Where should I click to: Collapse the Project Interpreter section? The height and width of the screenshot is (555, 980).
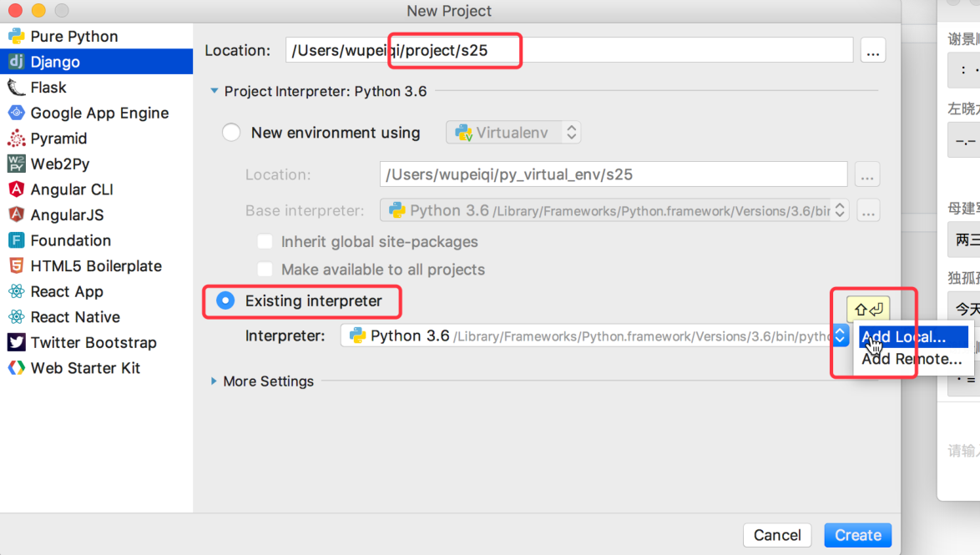pyautogui.click(x=215, y=91)
